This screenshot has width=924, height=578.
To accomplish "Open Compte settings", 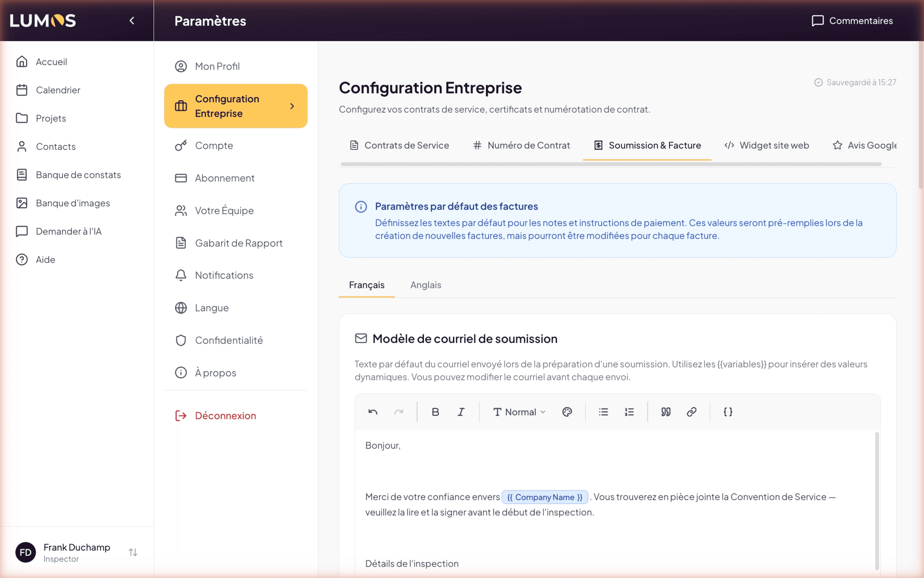I will coord(235,145).
